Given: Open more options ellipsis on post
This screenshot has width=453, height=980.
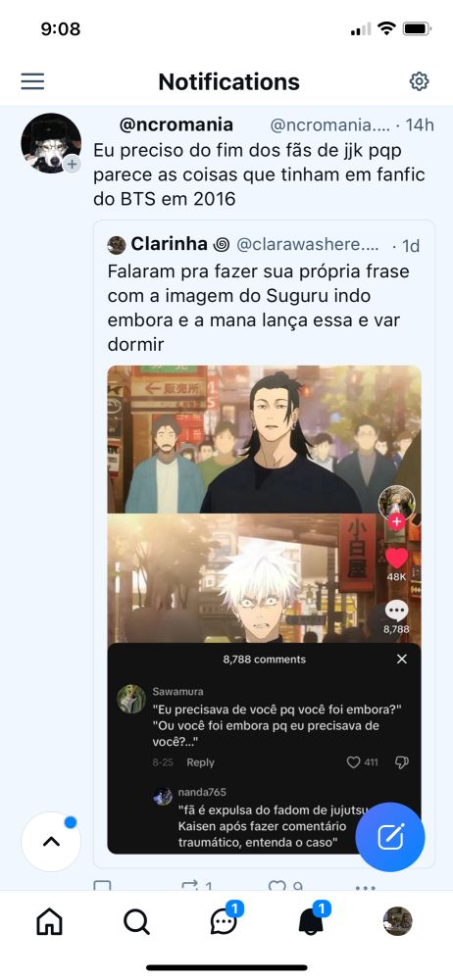Looking at the screenshot, I should coord(365,887).
